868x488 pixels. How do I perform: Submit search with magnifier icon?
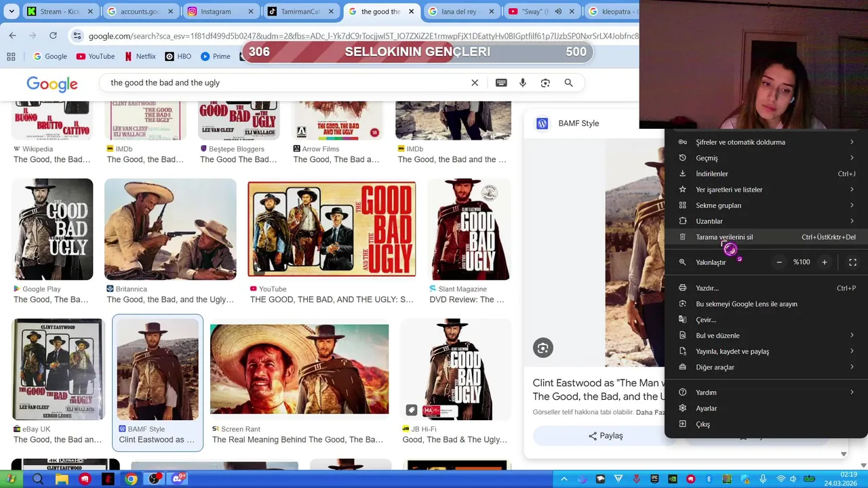[568, 83]
